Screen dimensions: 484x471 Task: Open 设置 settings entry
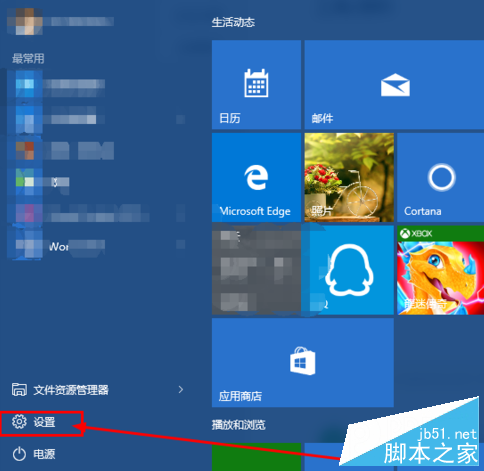tap(42, 424)
